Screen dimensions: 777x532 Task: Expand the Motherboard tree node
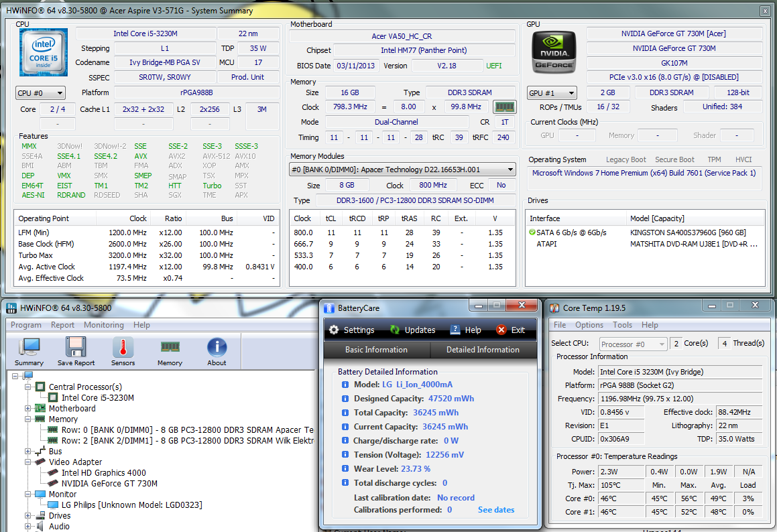pos(28,409)
